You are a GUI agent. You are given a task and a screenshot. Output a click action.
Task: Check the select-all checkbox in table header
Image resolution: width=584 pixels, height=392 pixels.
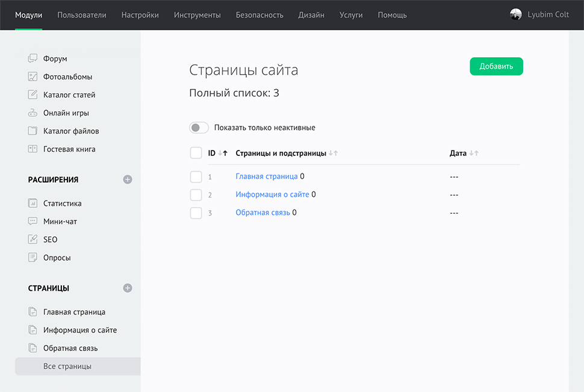point(196,153)
